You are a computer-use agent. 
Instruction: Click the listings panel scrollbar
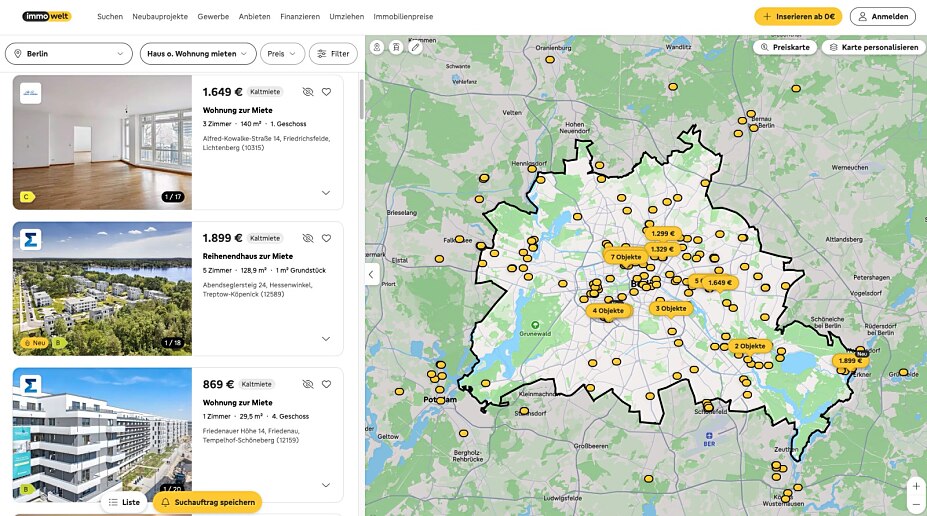pyautogui.click(x=361, y=98)
